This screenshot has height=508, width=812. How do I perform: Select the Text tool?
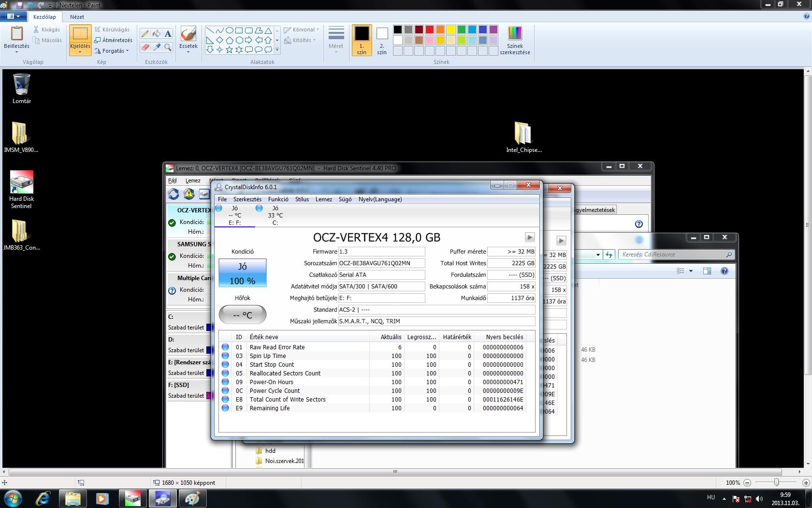168,34
